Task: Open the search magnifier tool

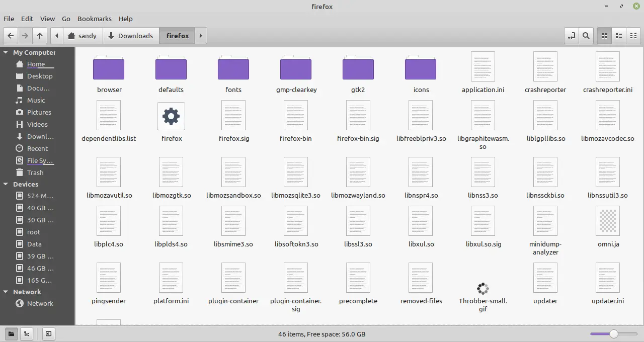Action: tap(586, 36)
